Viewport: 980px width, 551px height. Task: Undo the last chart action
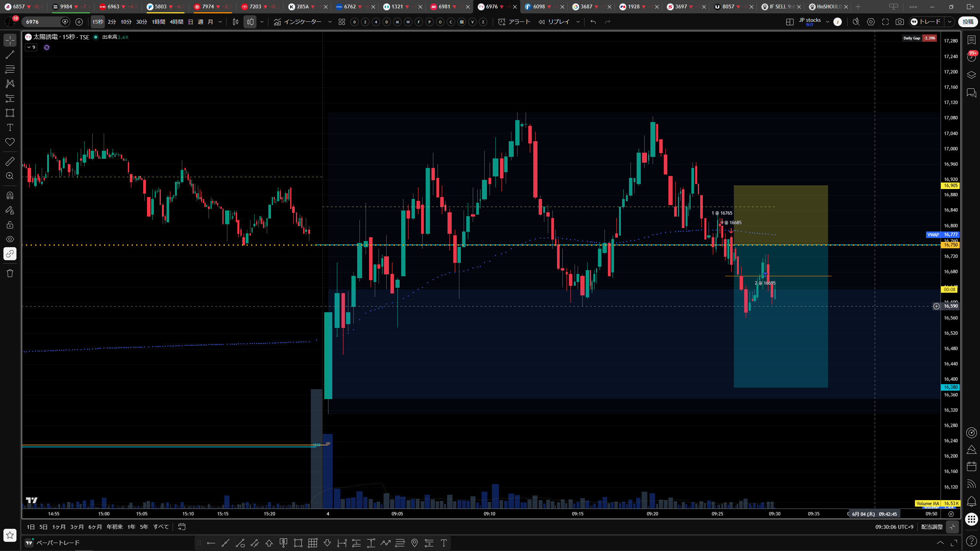click(593, 22)
